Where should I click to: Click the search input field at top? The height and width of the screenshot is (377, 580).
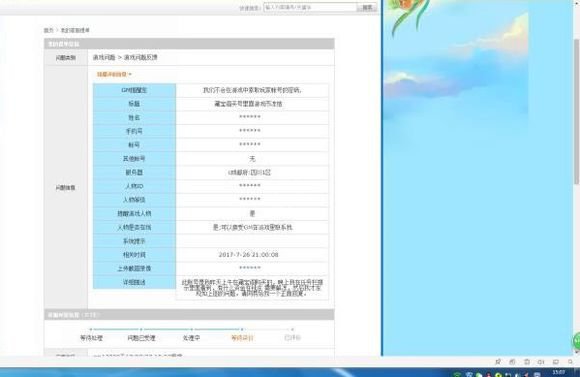click(310, 7)
